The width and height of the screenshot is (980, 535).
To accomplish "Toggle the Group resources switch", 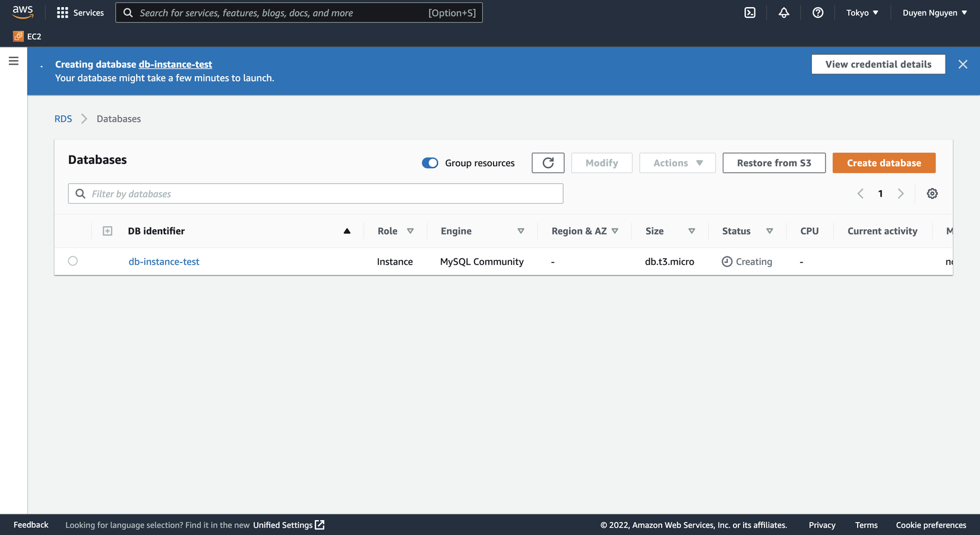I will pyautogui.click(x=430, y=163).
